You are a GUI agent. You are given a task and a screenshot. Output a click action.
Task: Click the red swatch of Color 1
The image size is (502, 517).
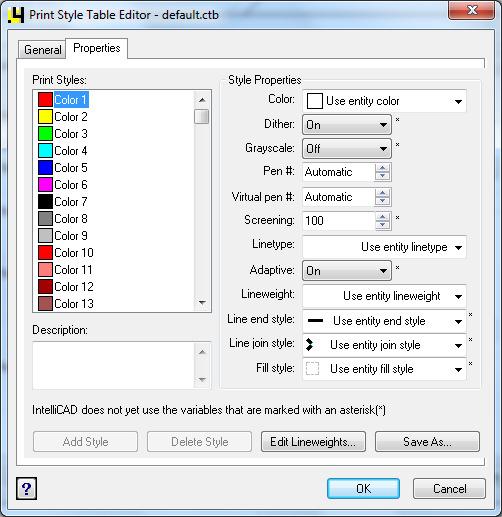45,99
